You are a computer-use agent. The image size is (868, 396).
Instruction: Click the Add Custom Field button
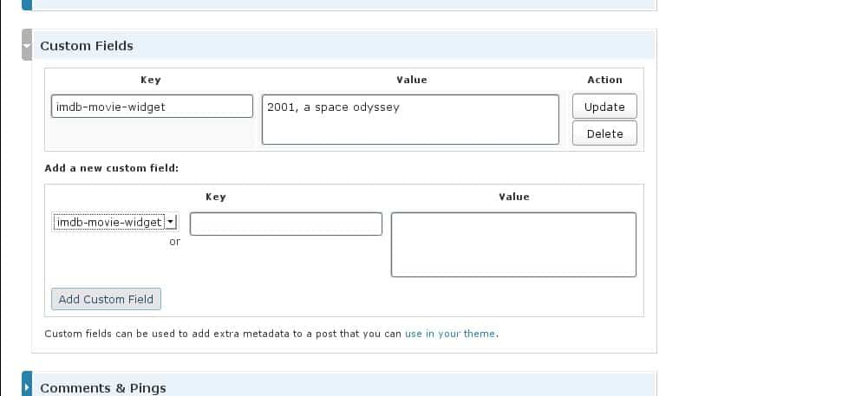click(x=106, y=299)
